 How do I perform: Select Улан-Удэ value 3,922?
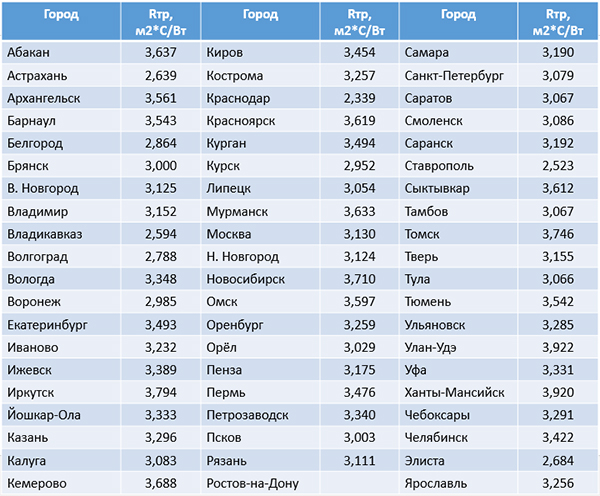point(558,347)
